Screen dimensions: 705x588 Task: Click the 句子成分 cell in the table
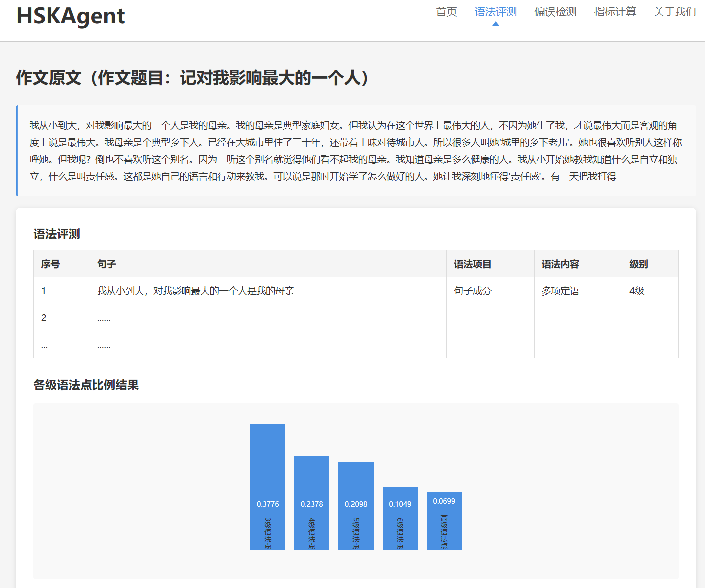(x=473, y=291)
